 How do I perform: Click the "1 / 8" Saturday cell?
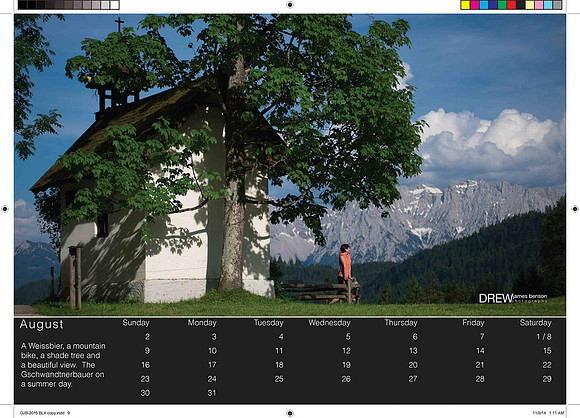(544, 337)
